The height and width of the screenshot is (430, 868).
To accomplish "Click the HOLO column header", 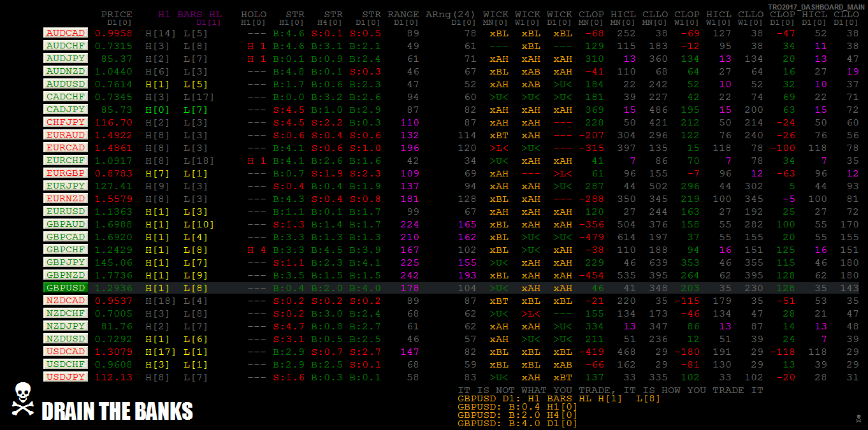I will 254,15.
